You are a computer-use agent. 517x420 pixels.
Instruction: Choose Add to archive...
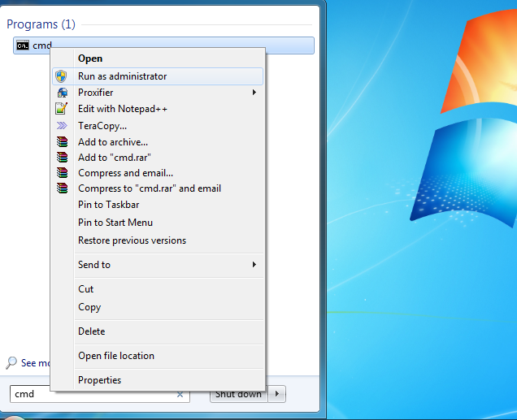pos(159,142)
